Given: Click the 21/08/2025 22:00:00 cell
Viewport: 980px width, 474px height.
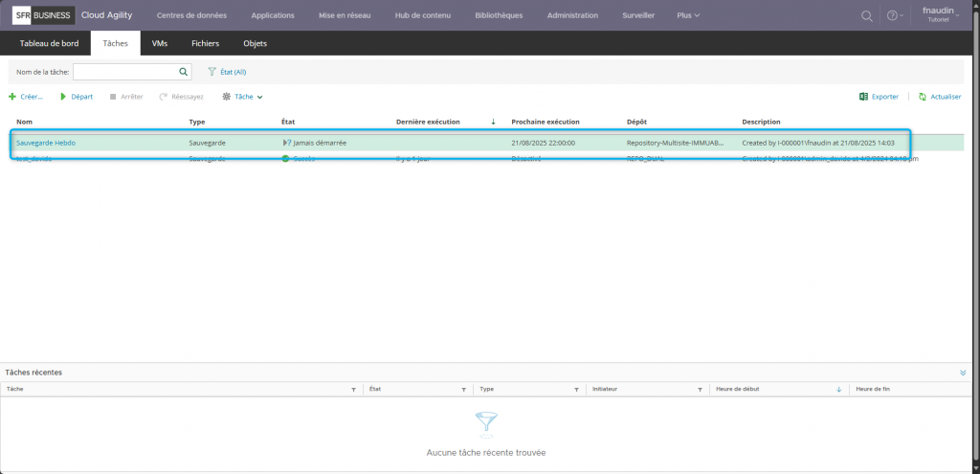Looking at the screenshot, I should [544, 144].
